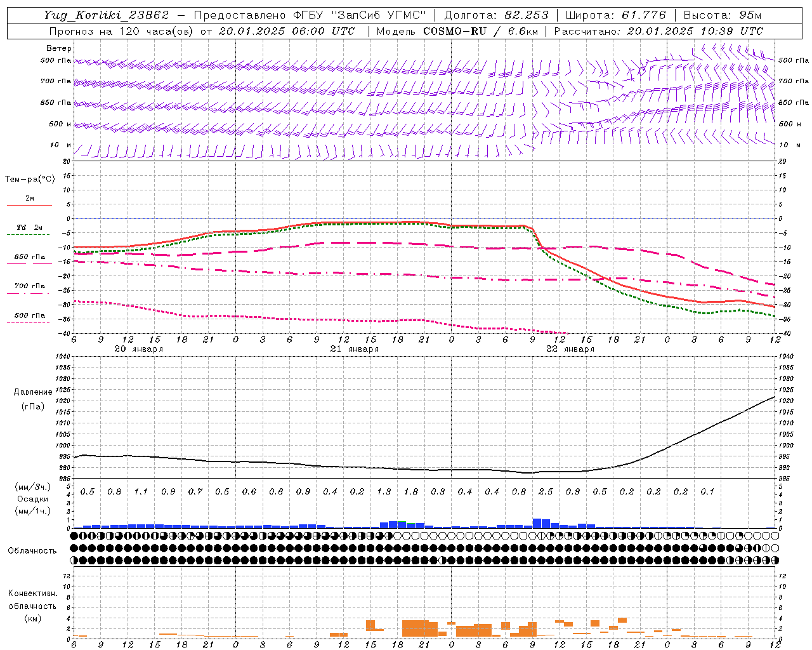Click the "Рассчитано: 20.01.2025 10:39 UTC" timestamp
812x650 pixels.
(658, 31)
